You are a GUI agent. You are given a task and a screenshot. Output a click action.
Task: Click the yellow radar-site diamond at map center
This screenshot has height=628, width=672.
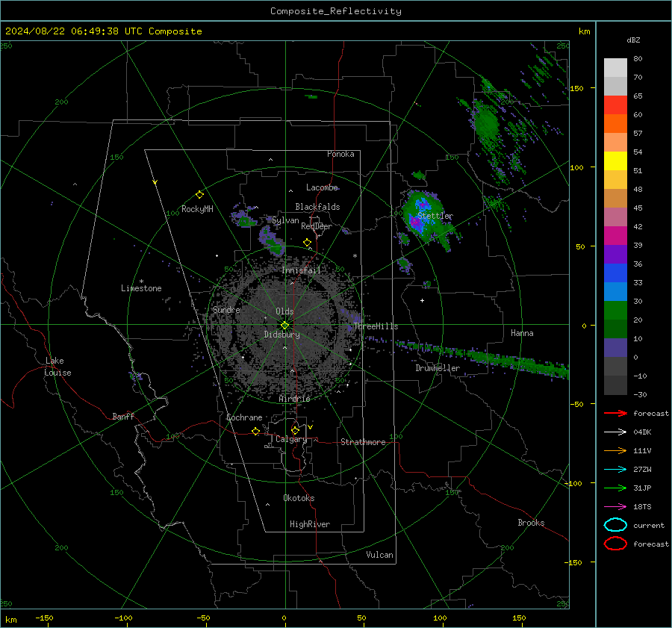pyautogui.click(x=285, y=326)
